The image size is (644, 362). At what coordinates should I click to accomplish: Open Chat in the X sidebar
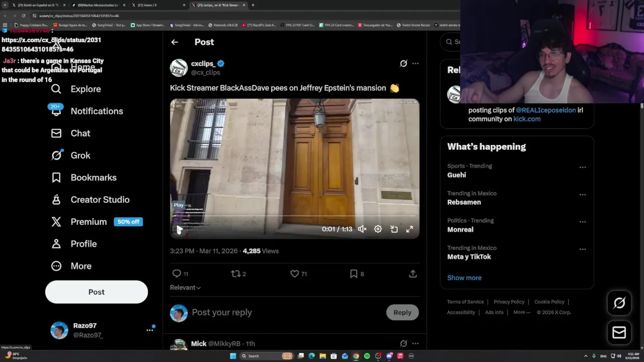tap(70, 133)
